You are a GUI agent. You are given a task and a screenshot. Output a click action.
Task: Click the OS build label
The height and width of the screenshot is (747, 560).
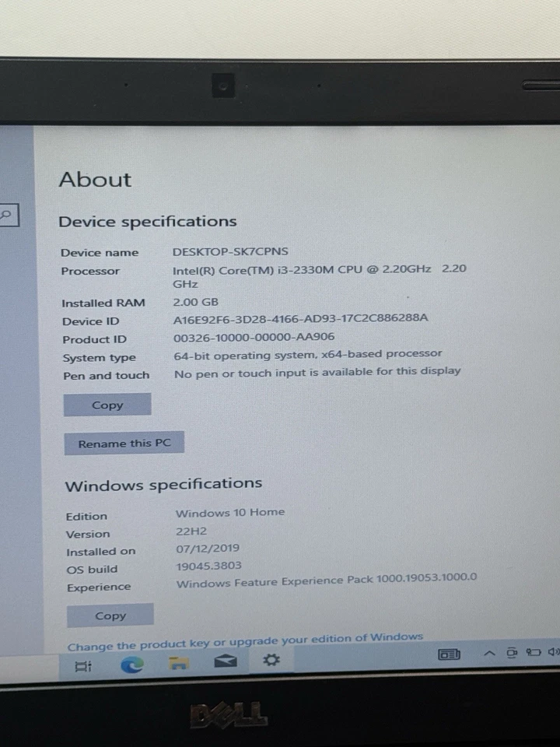point(92,570)
